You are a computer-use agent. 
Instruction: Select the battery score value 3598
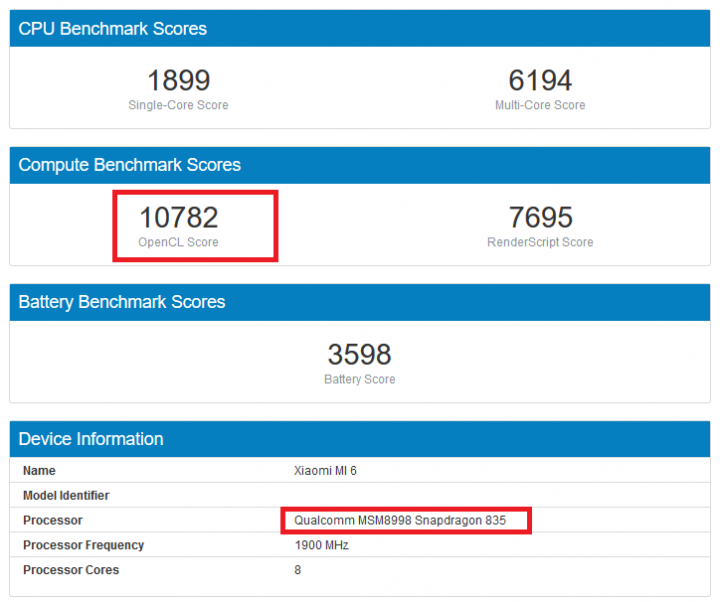[x=360, y=354]
